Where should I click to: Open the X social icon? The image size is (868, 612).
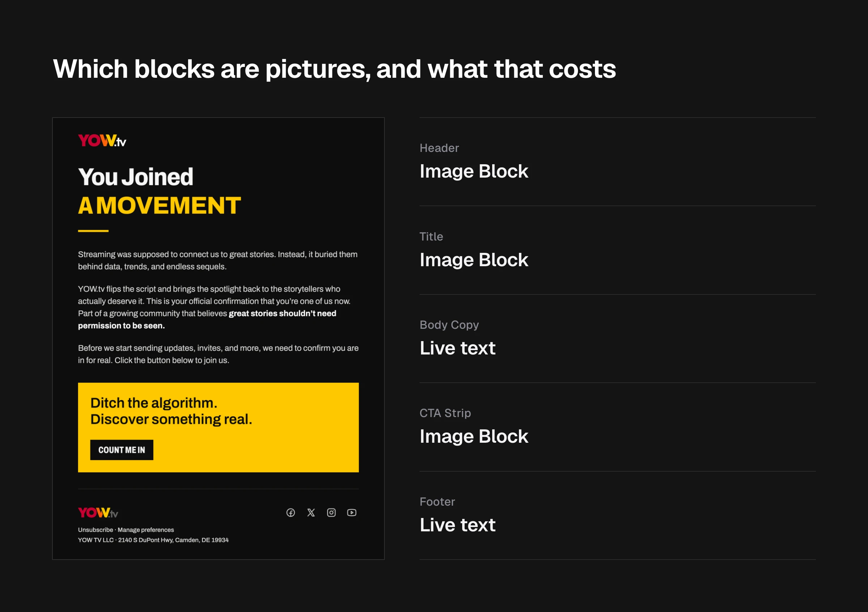click(311, 513)
